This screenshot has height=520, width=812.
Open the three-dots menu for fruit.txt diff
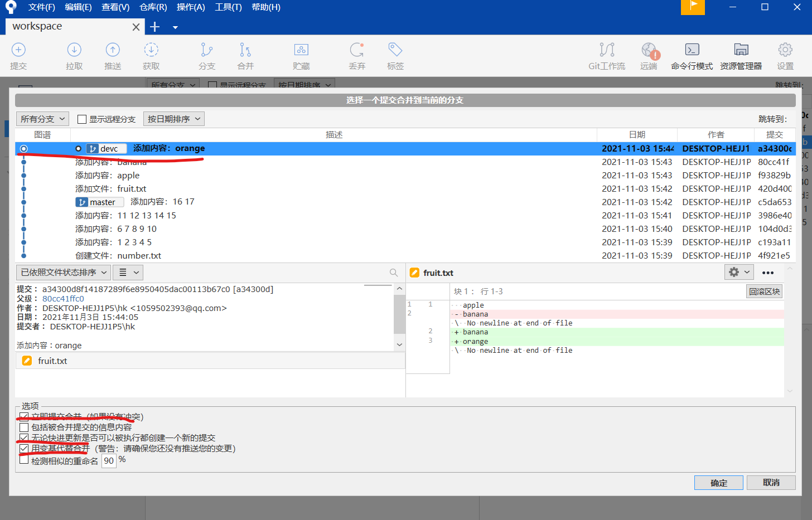768,273
